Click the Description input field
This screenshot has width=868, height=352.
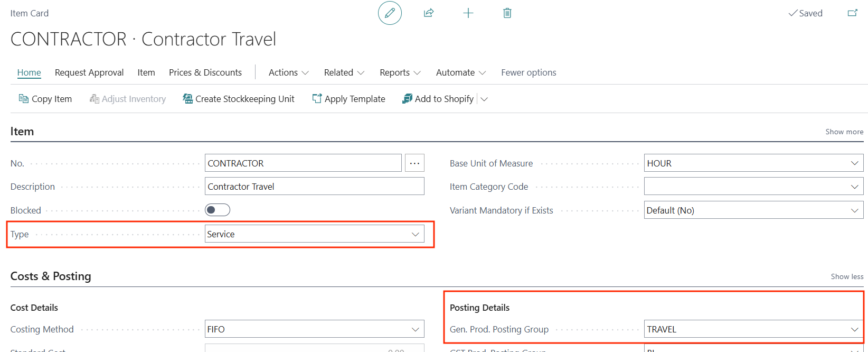314,187
